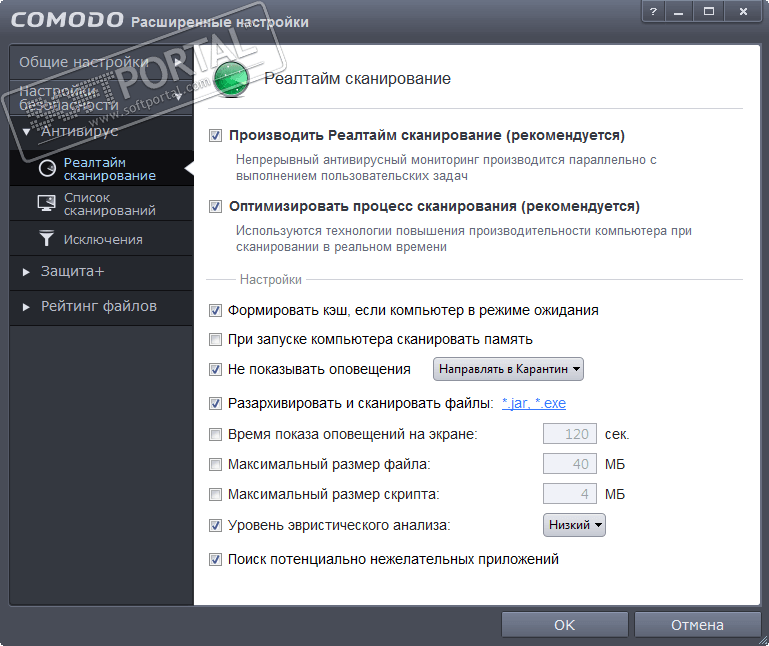
Task: Maximize the COMODO settings window
Action: pyautogui.click(x=709, y=11)
